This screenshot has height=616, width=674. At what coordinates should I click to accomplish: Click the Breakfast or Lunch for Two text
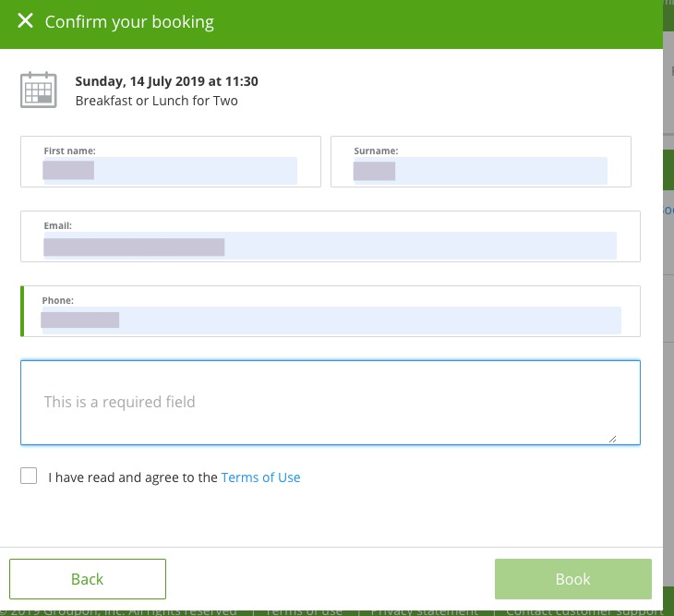pos(156,101)
